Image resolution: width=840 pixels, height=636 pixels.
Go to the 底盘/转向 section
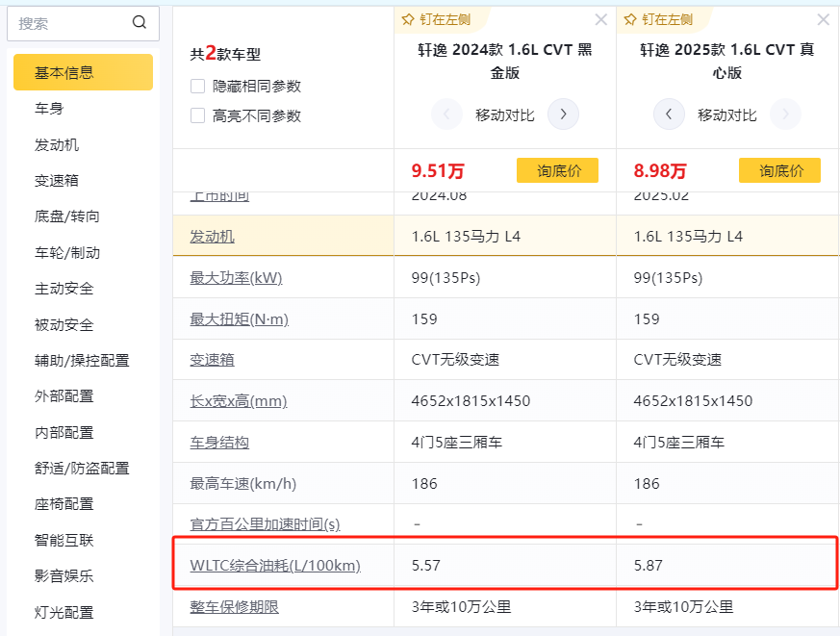(x=67, y=216)
